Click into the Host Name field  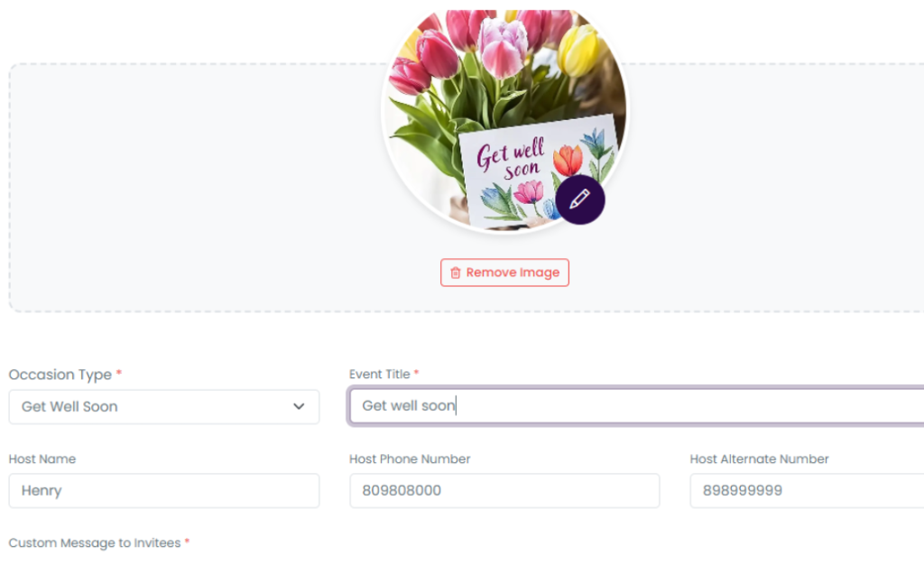(x=163, y=491)
